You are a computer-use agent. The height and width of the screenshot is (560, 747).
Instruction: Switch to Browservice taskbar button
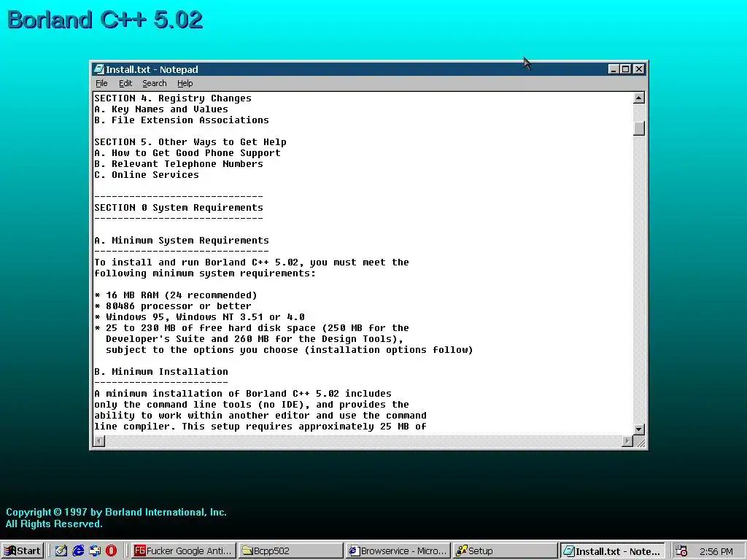click(398, 551)
